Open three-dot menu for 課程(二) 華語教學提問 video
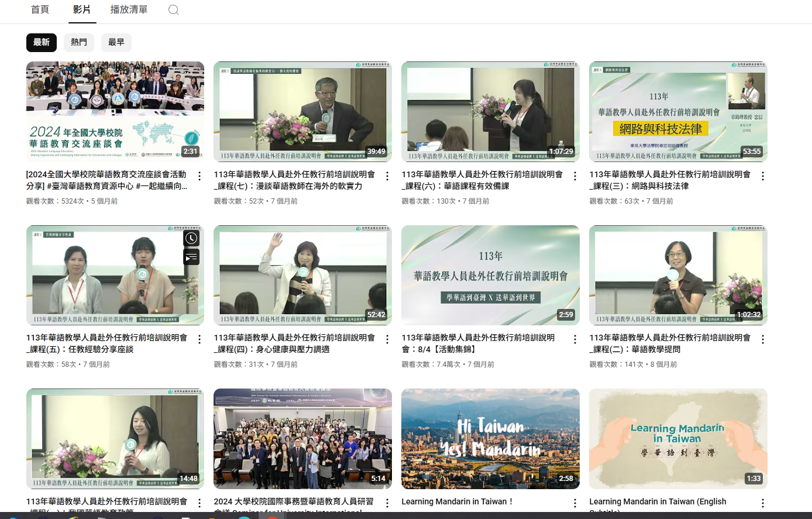 click(x=763, y=339)
